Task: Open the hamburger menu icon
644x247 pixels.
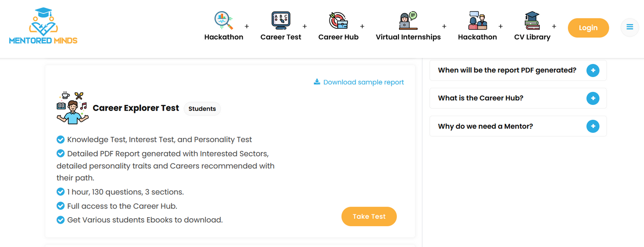Action: 630,27
